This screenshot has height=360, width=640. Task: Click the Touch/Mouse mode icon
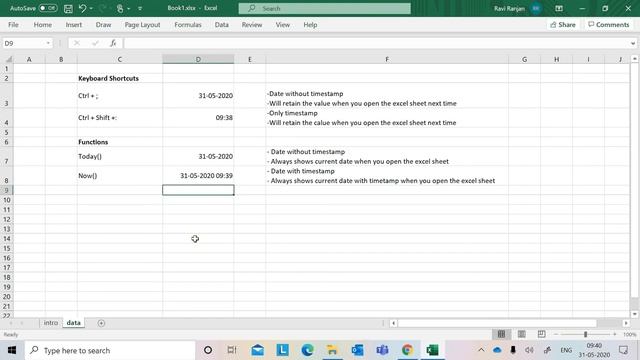tap(120, 8)
